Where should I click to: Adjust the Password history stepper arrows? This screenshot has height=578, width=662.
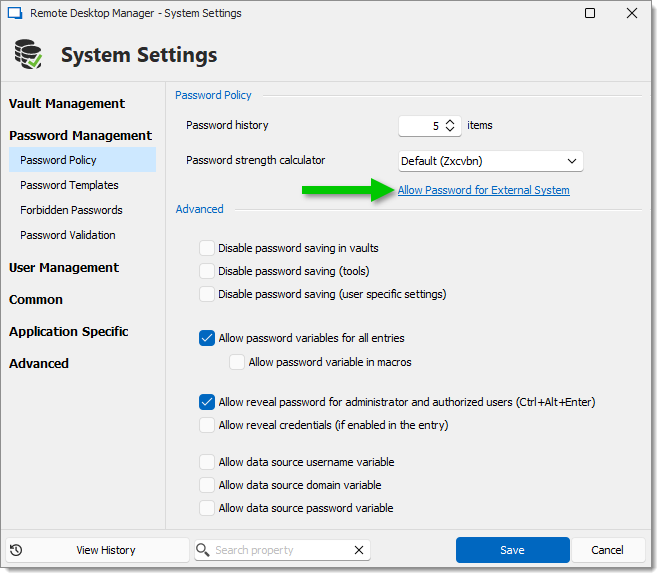450,125
